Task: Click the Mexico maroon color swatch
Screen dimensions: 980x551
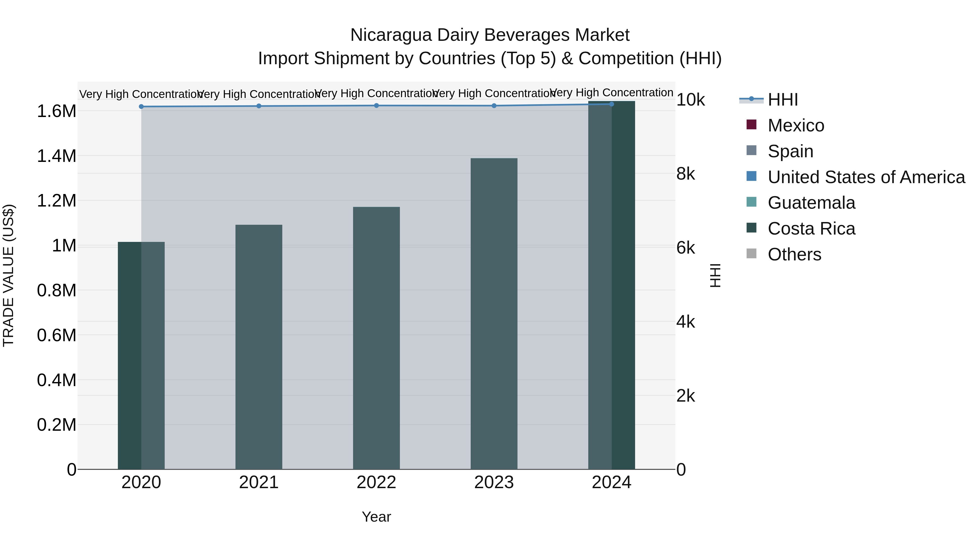Action: 751,124
